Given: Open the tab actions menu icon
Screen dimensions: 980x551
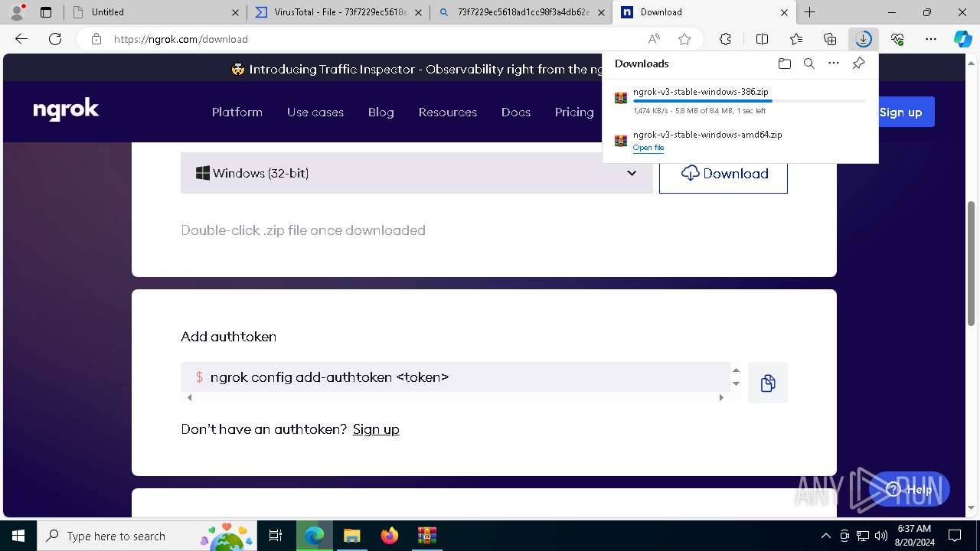Looking at the screenshot, I should point(46,12).
